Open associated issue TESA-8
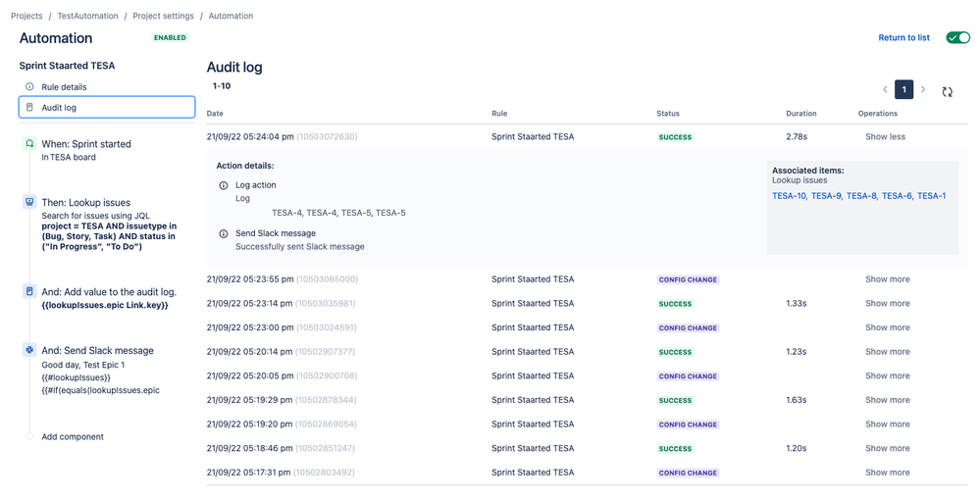The width and height of the screenshot is (980, 499). click(861, 196)
